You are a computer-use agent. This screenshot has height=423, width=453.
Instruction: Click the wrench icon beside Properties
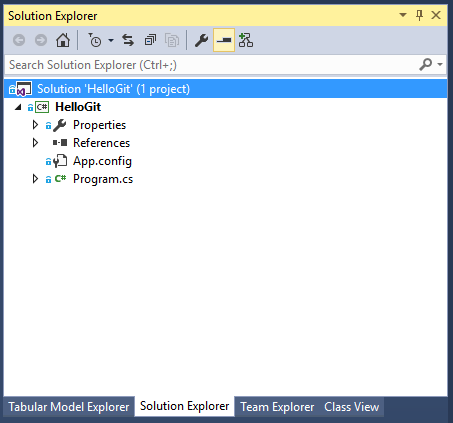pos(60,125)
